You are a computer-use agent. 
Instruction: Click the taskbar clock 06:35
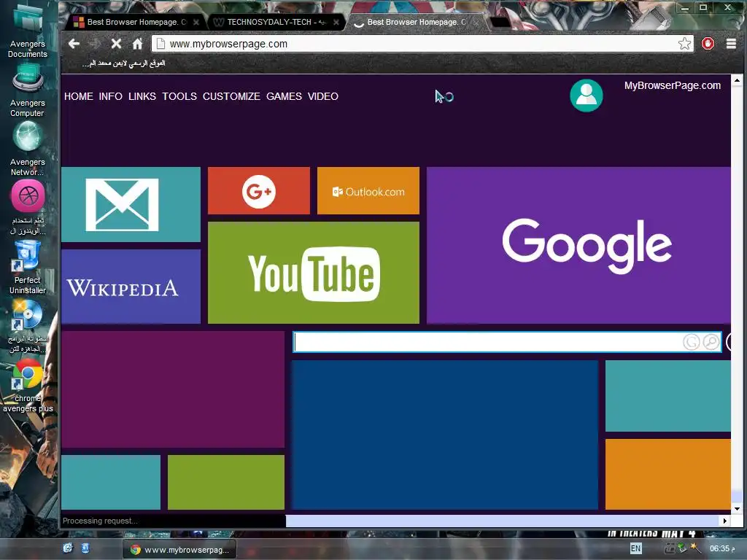tap(721, 548)
